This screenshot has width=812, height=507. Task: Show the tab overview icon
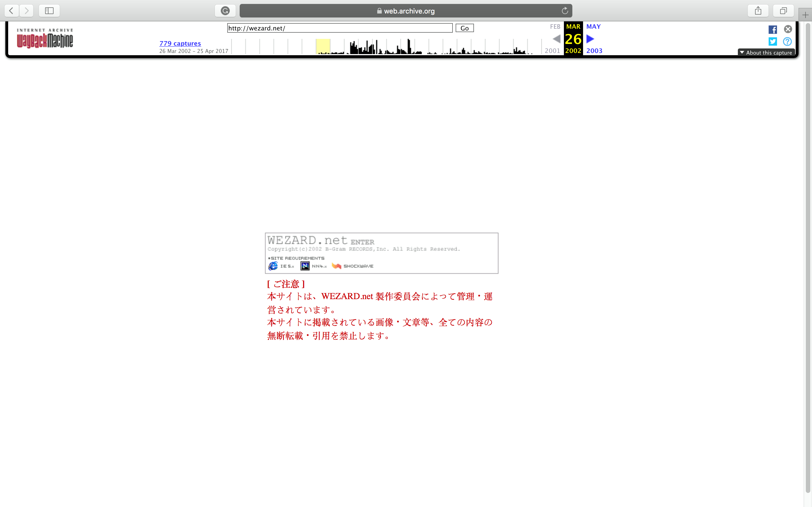tap(783, 11)
